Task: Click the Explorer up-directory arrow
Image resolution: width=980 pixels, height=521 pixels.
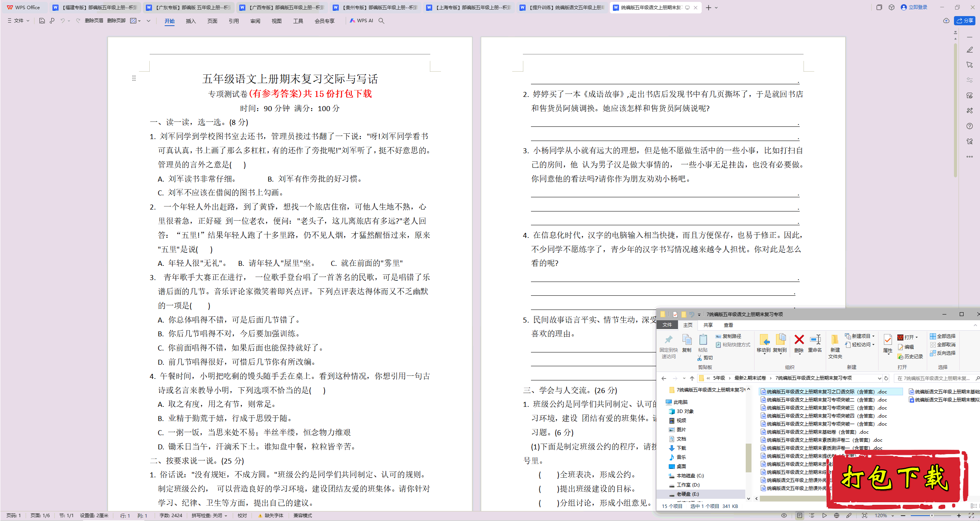Action: pyautogui.click(x=692, y=378)
